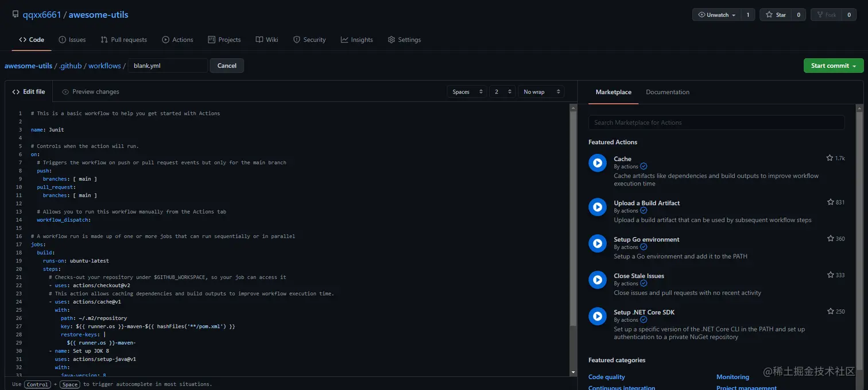Click the verified badge under the Cache action

click(x=644, y=167)
